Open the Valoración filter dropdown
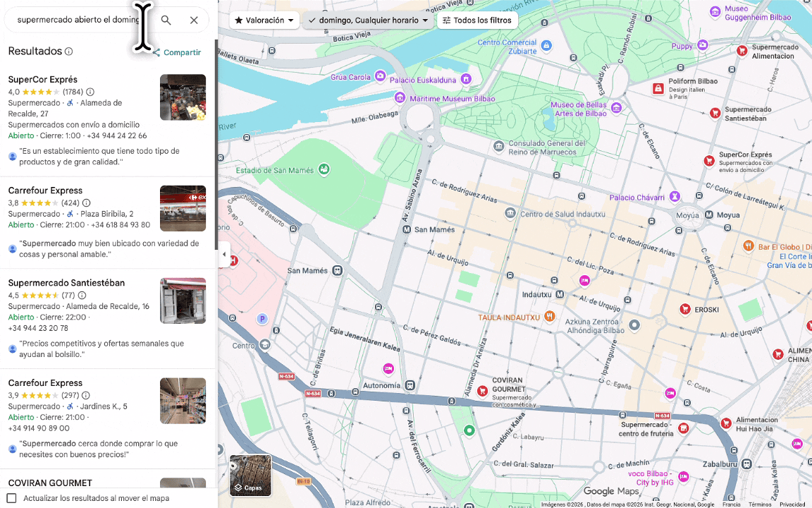The image size is (812, 508). click(264, 20)
